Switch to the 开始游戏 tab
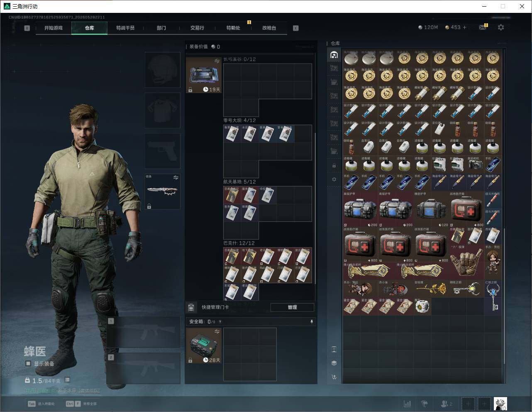Screen dimensions: 532x412 pyautogui.click(x=54, y=28)
